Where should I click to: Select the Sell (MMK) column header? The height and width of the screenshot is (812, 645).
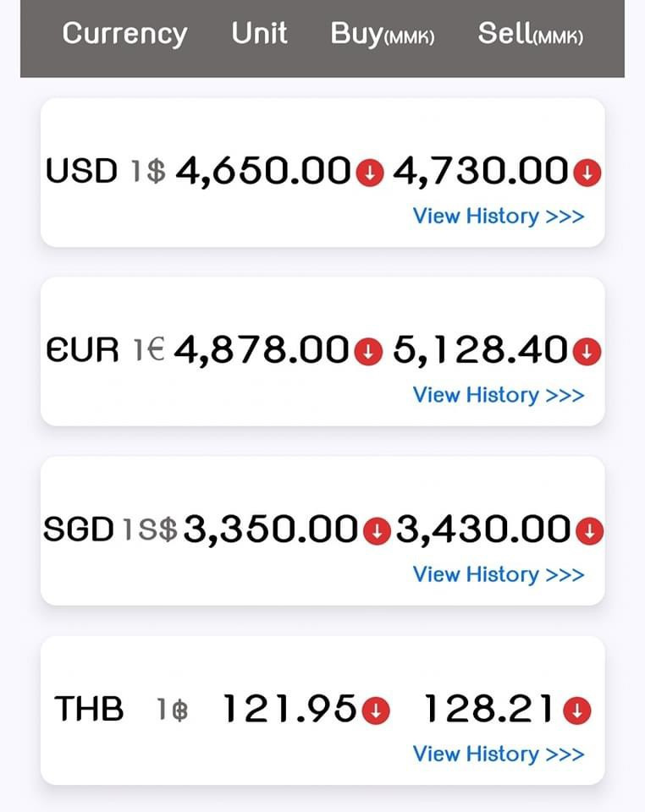(x=531, y=34)
